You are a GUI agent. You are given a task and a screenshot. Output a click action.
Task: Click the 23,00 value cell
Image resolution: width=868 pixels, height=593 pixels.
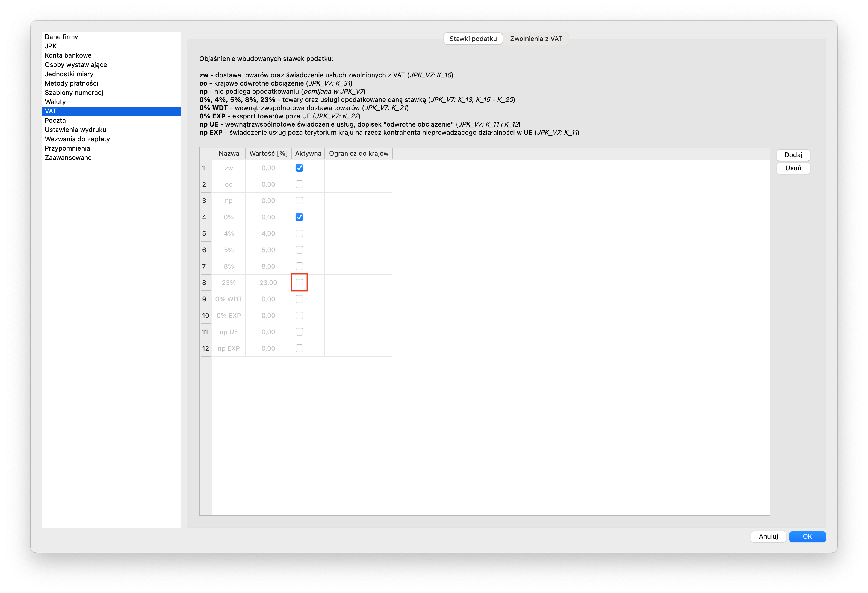pos(268,283)
